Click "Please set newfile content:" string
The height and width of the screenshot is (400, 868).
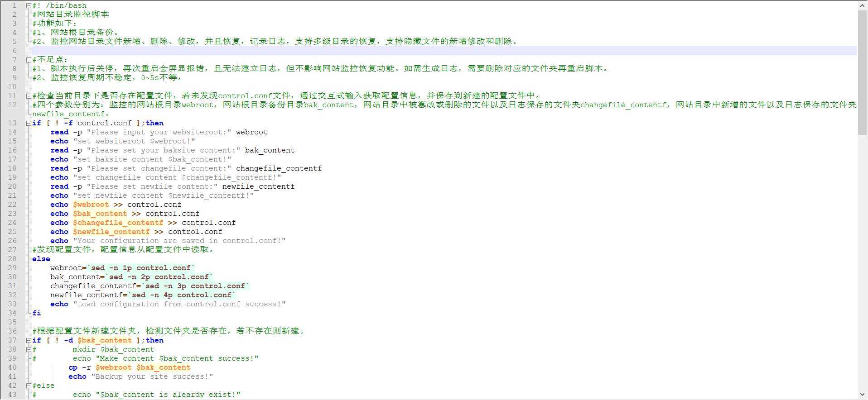pyautogui.click(x=152, y=186)
